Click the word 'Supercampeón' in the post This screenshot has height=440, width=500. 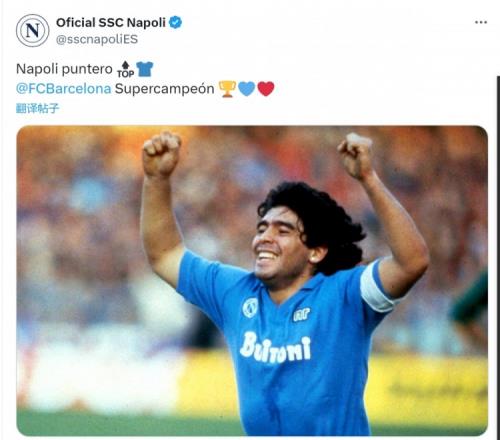tap(164, 89)
